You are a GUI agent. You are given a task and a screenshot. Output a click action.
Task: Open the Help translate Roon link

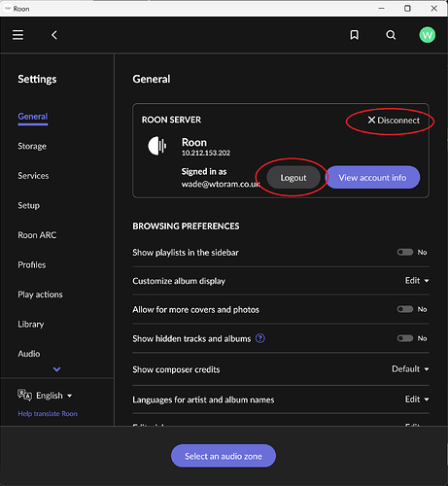(48, 414)
